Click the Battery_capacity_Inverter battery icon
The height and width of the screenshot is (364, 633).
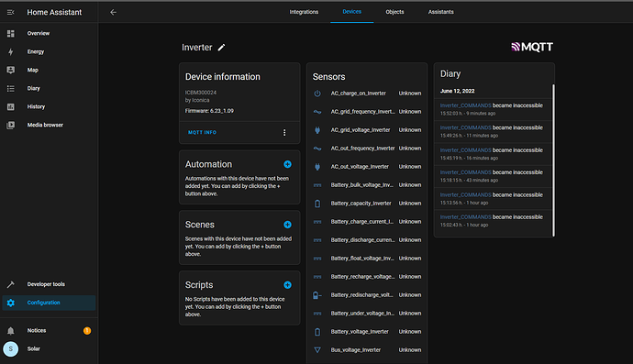tap(317, 204)
